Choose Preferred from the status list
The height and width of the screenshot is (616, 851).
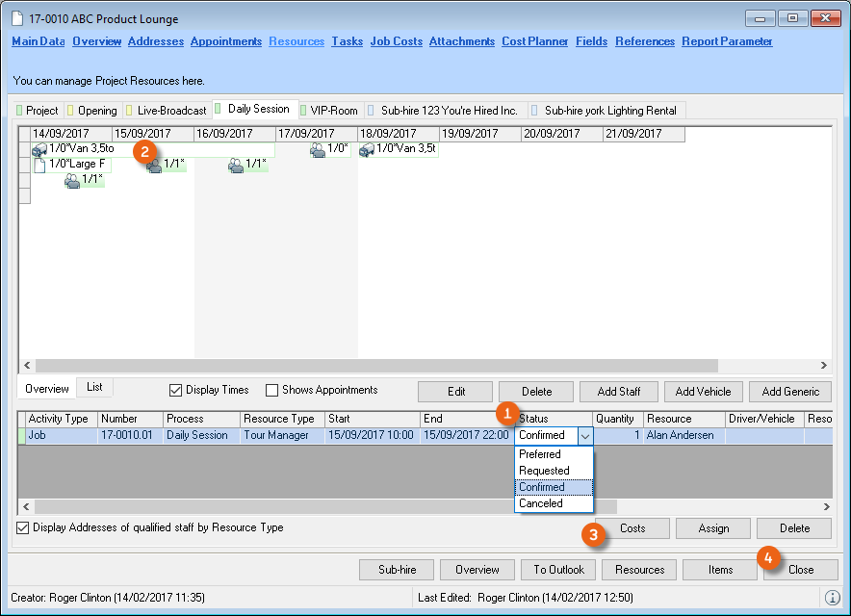click(540, 454)
